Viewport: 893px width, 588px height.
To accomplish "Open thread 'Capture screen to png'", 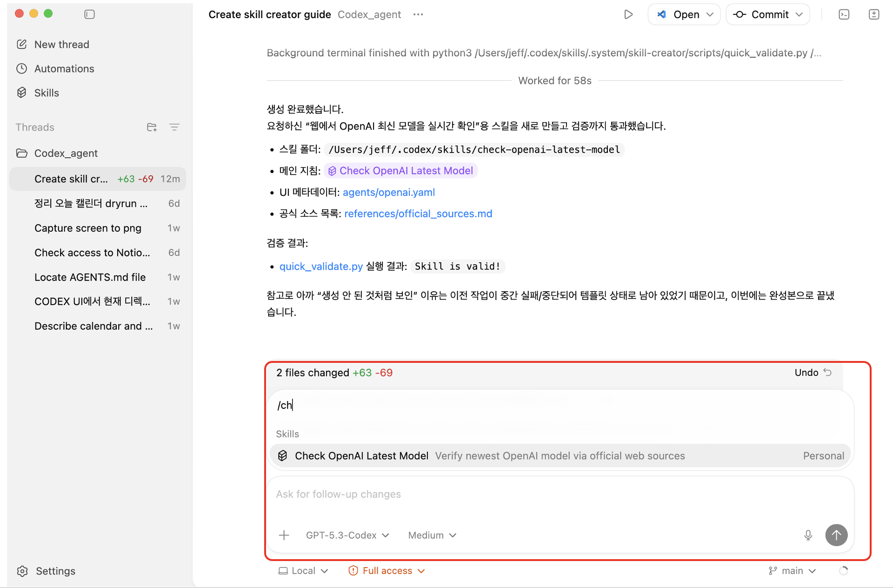I will [x=98, y=228].
